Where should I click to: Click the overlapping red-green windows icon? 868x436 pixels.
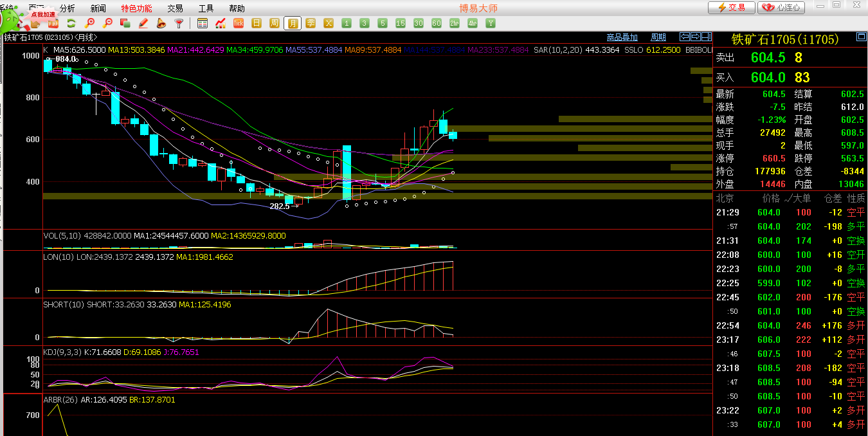pyautogui.click(x=125, y=23)
